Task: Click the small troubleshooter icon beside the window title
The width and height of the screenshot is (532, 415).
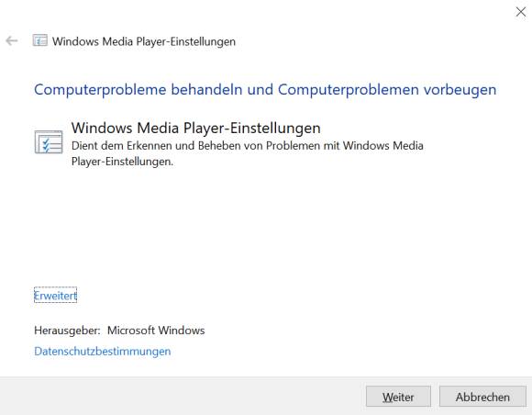Action: [39, 40]
